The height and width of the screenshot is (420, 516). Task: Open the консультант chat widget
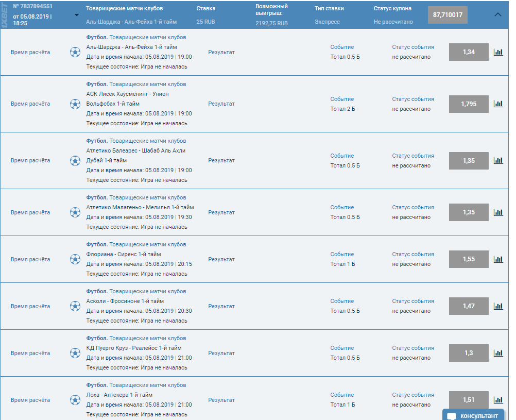(473, 415)
